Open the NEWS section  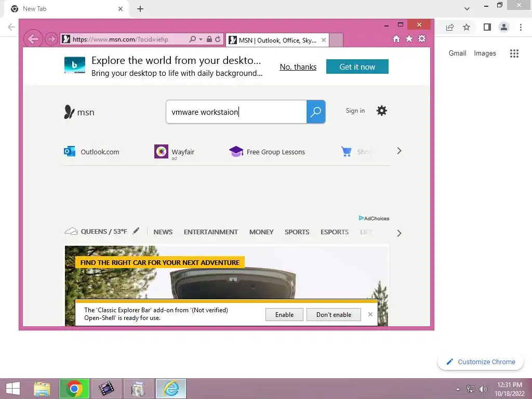click(x=163, y=232)
